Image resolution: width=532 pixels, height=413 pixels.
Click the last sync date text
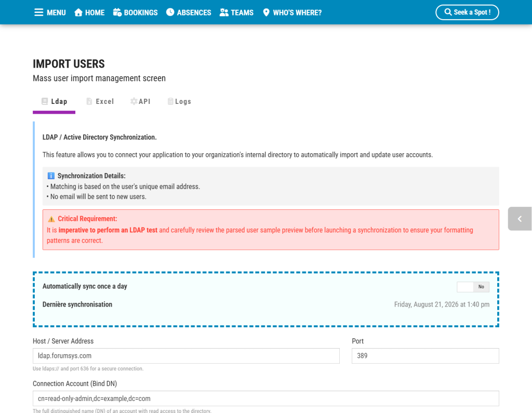[x=442, y=304]
